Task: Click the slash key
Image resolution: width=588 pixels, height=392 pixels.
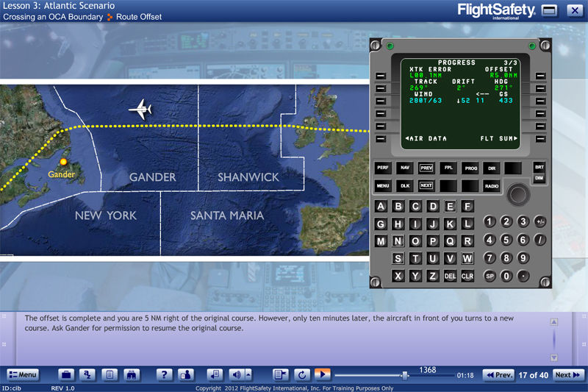Action: 540,239
